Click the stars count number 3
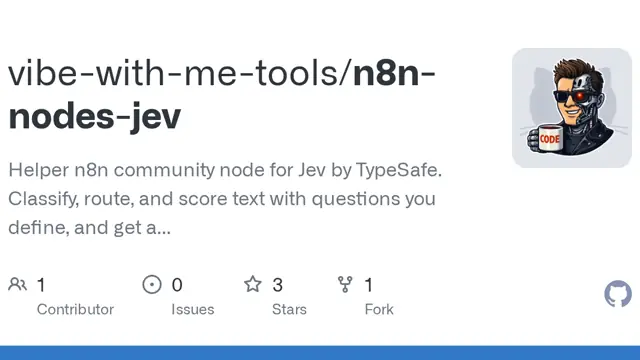 click(278, 285)
